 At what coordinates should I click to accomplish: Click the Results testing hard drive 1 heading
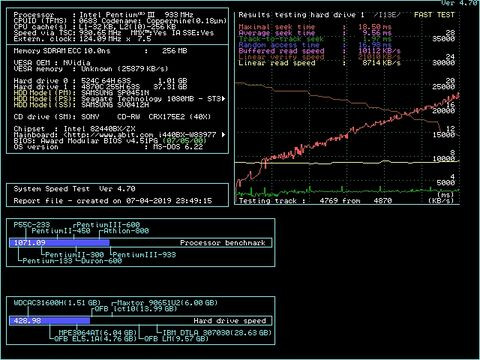(301, 15)
